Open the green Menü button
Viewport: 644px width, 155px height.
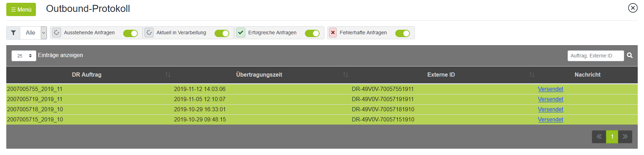point(21,9)
